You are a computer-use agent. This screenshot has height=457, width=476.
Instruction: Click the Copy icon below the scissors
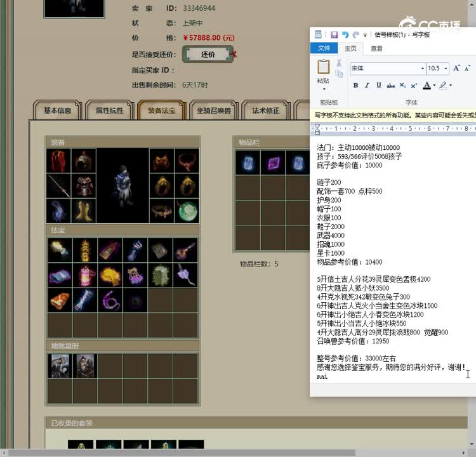point(339,74)
